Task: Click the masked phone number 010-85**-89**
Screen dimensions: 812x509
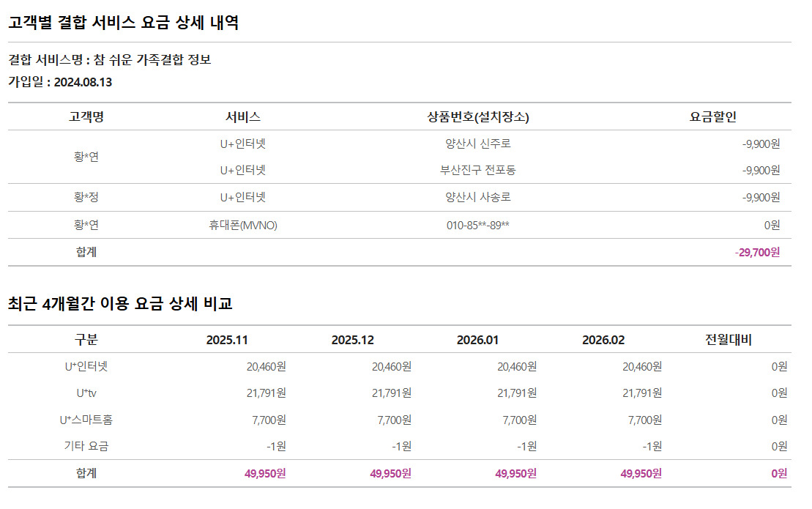Action: coord(477,225)
